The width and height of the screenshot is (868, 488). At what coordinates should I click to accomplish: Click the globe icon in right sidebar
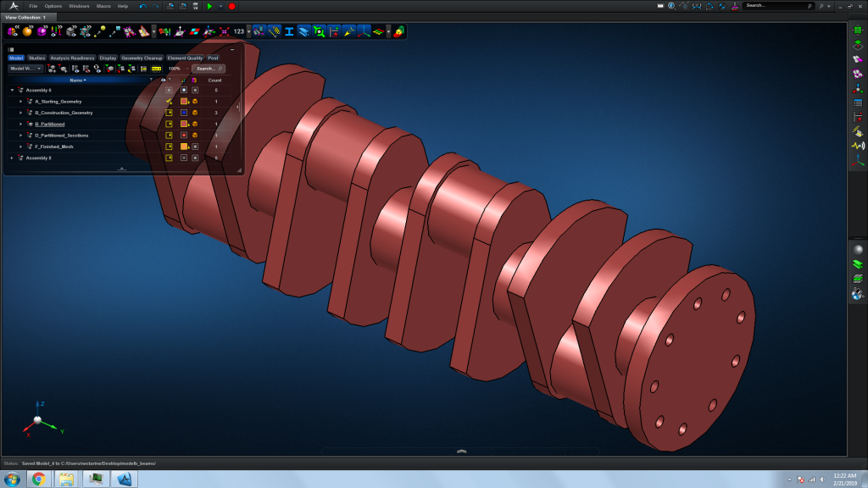(858, 294)
